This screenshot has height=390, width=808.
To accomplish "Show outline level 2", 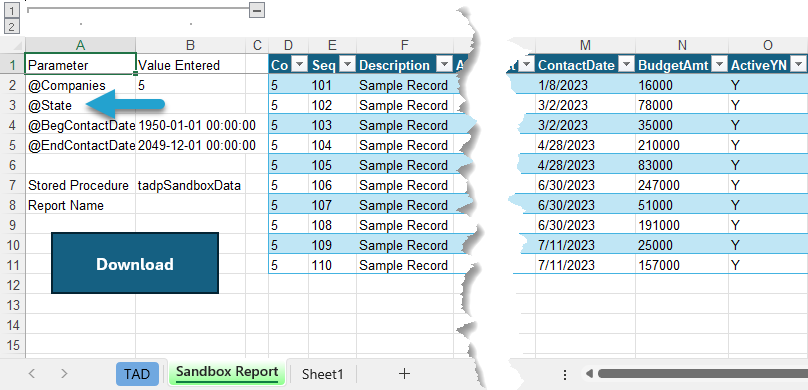I will click(x=11, y=26).
